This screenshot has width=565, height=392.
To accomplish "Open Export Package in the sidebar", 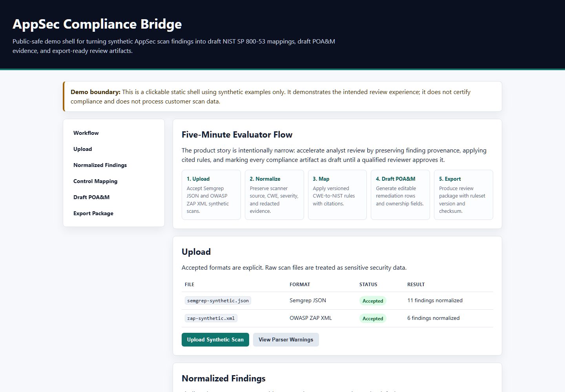I will pyautogui.click(x=93, y=213).
